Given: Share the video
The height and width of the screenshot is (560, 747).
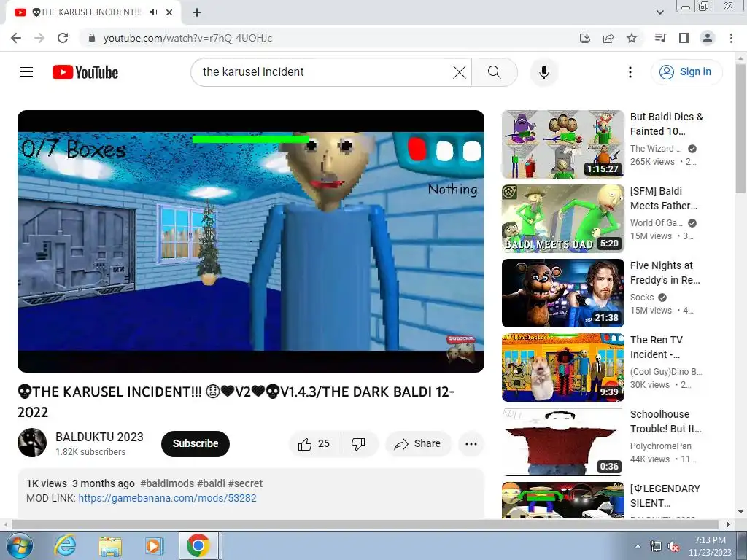Looking at the screenshot, I should coord(418,444).
